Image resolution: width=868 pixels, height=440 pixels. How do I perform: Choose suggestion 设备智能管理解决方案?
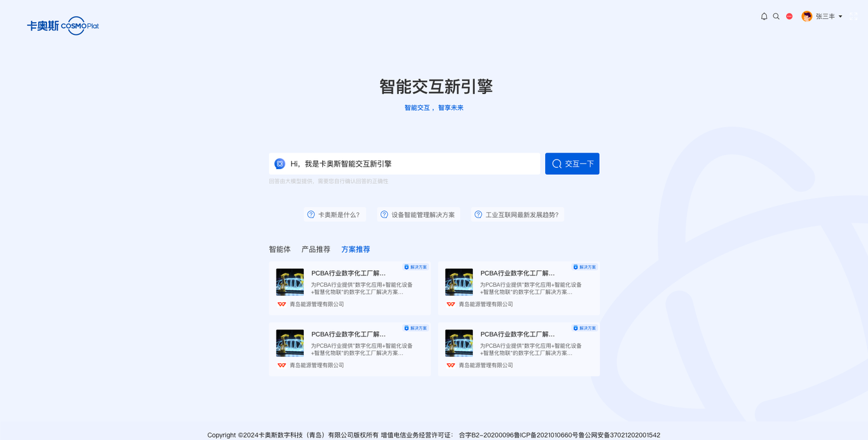point(417,215)
